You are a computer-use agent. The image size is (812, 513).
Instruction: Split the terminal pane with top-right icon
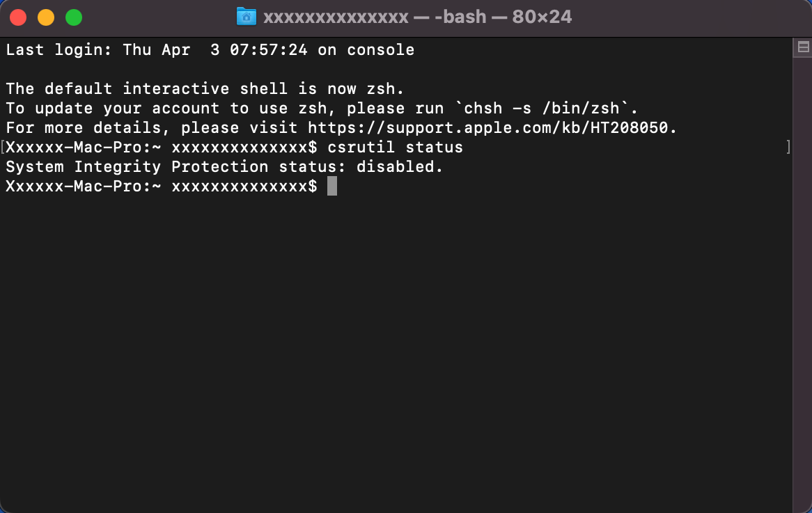tap(803, 47)
